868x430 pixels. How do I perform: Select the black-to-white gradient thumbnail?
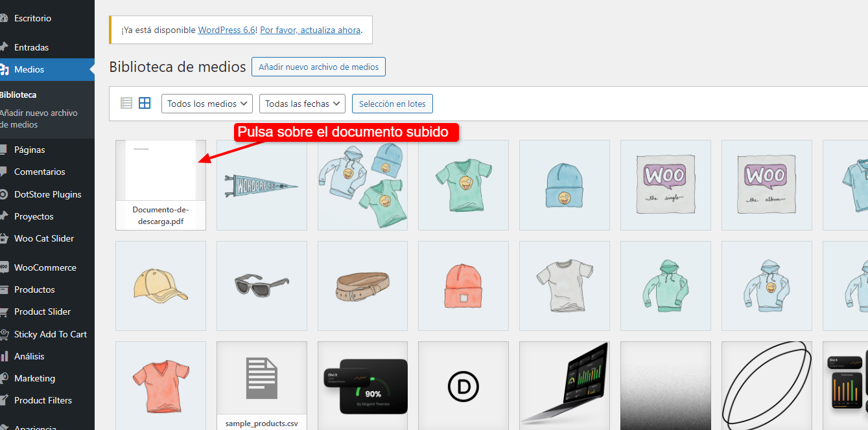(666, 386)
